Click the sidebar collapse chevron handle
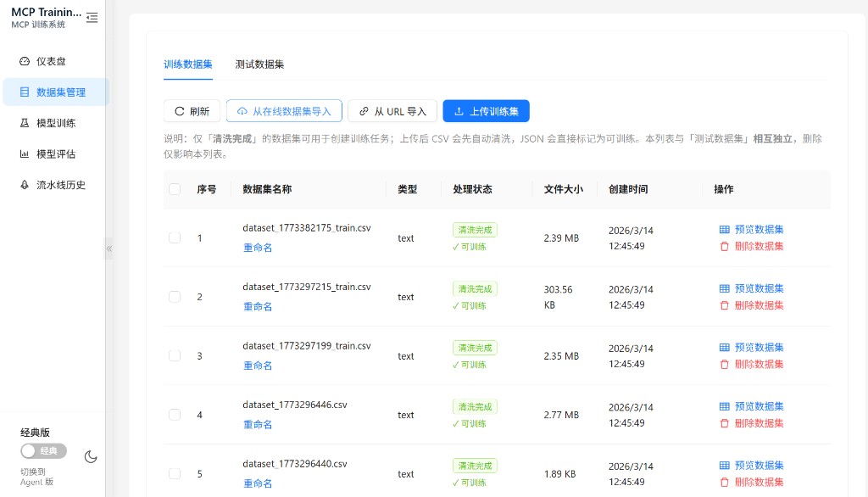 (x=109, y=248)
